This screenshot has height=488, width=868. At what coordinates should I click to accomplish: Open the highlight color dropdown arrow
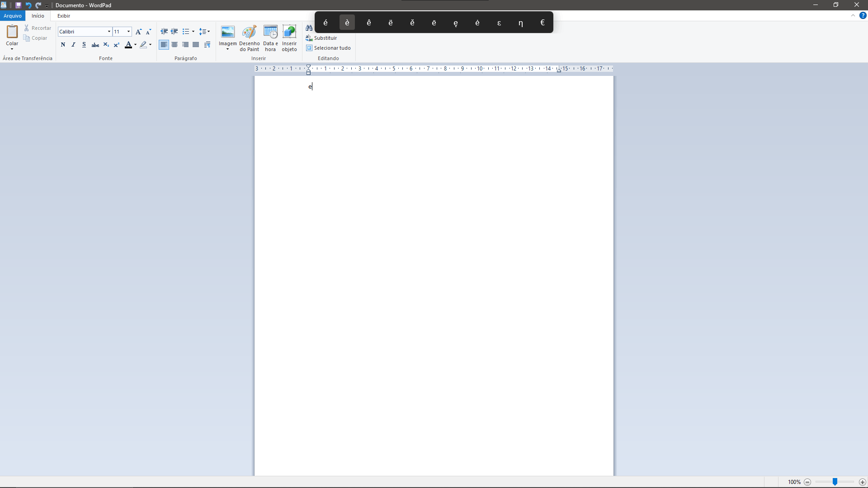tap(150, 45)
